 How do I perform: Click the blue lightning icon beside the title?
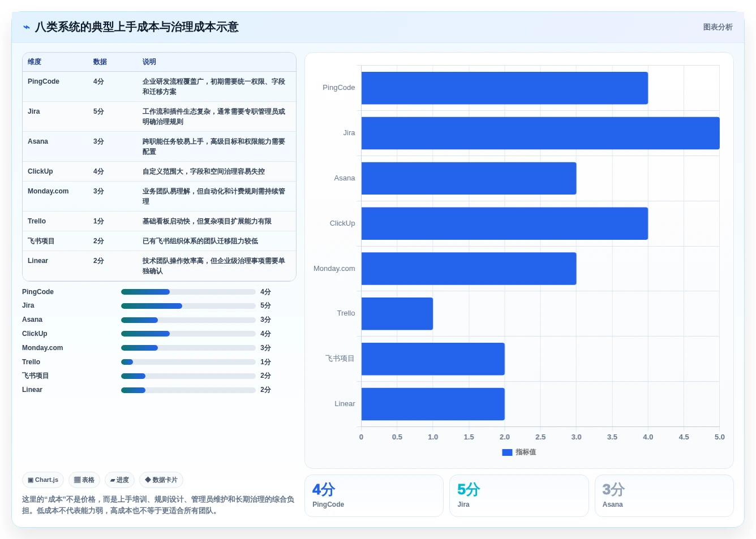click(27, 27)
